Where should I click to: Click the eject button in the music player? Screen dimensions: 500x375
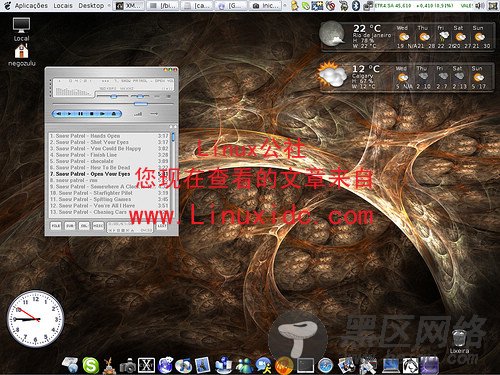click(x=114, y=114)
